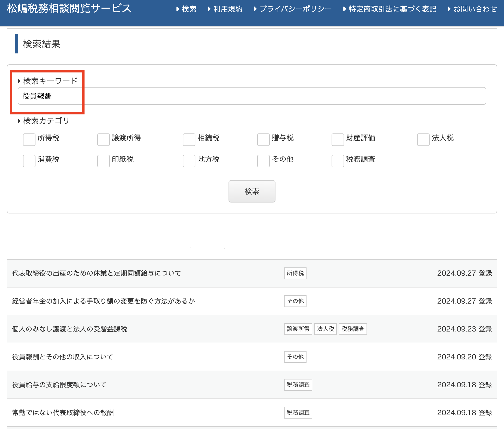
Task: Open result 代表取締役の出産のための休業と定期同額給与について
Action: click(x=97, y=273)
